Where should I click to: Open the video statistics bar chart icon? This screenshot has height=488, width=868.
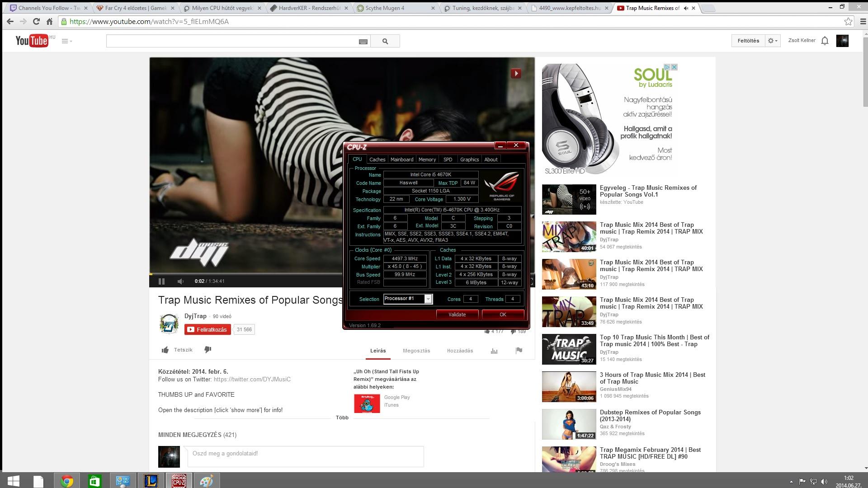(494, 351)
